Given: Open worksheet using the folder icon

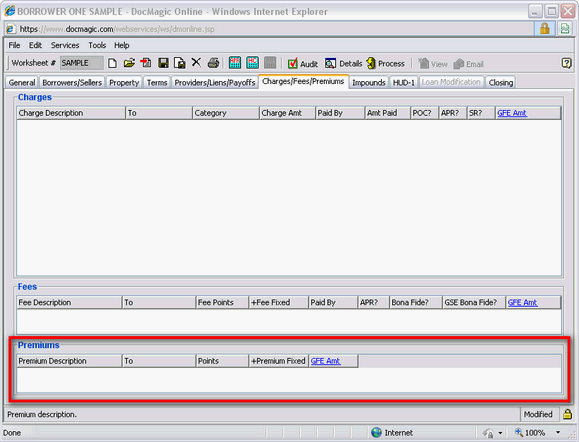Looking at the screenshot, I should 129,63.
